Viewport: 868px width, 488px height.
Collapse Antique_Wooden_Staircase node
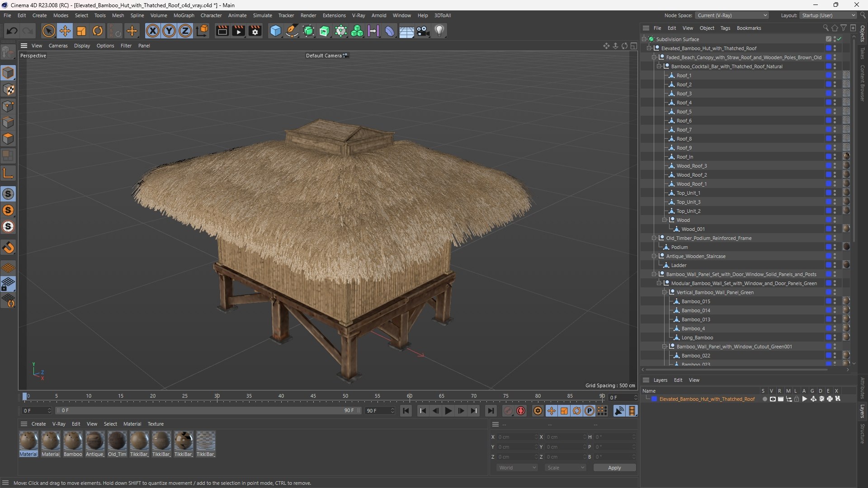654,256
